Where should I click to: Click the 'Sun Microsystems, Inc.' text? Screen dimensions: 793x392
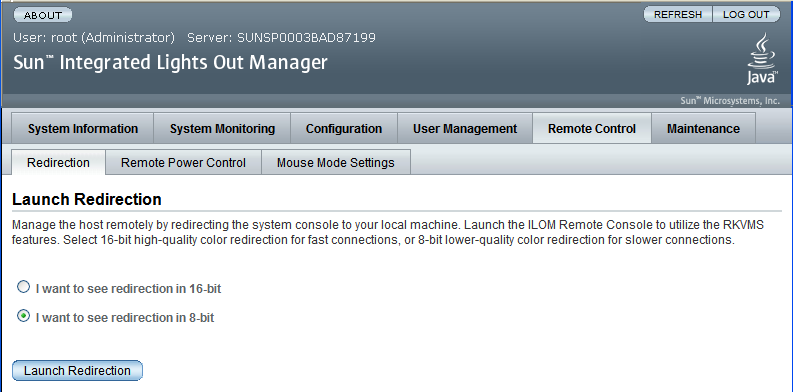(x=730, y=101)
